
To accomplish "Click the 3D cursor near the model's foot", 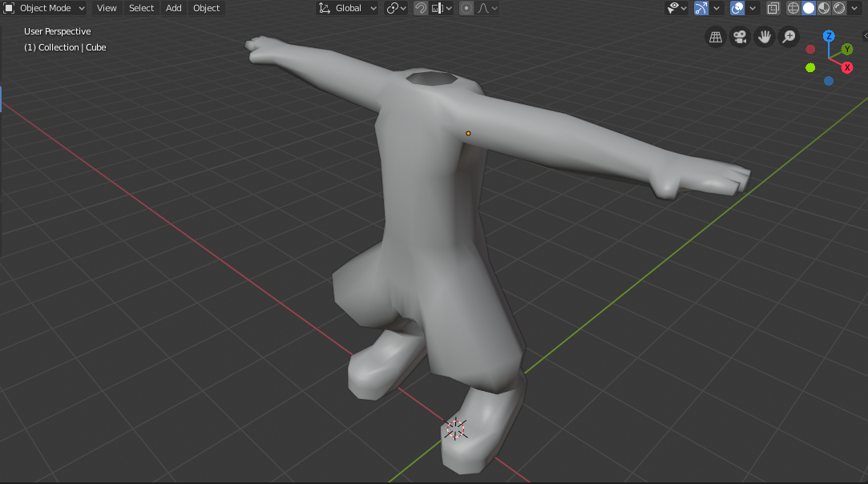I will pyautogui.click(x=455, y=429).
